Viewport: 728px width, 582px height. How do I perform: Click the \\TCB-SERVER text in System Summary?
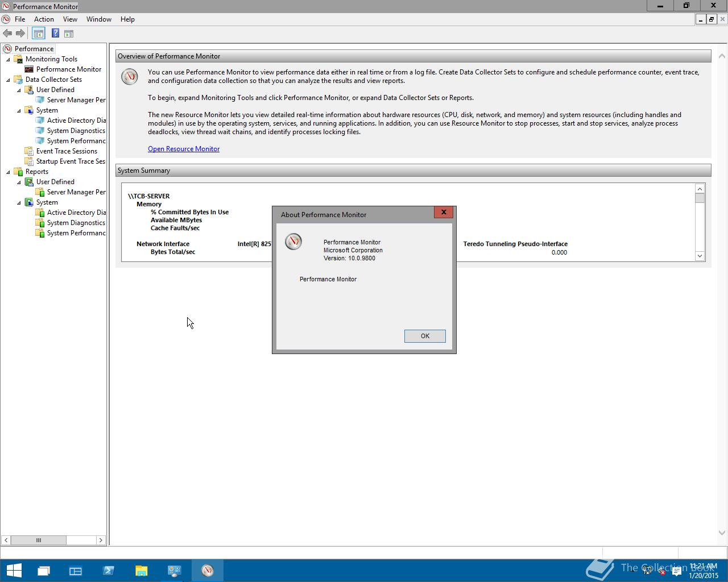tap(149, 196)
